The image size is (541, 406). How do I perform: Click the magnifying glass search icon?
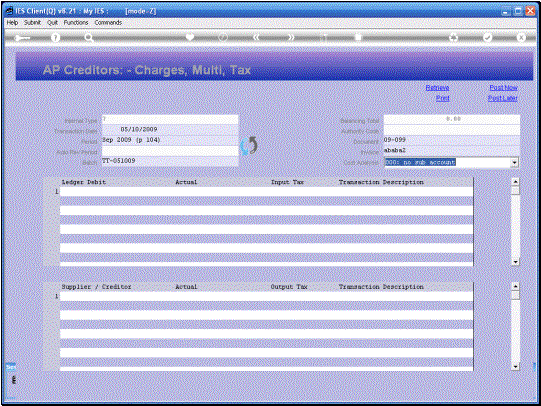[x=89, y=38]
